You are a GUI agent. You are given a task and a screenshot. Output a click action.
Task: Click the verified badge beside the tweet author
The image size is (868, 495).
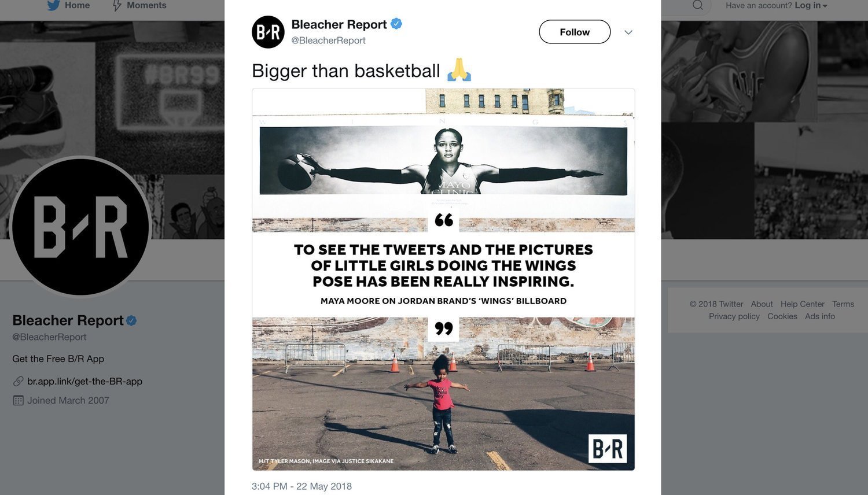[x=396, y=24]
